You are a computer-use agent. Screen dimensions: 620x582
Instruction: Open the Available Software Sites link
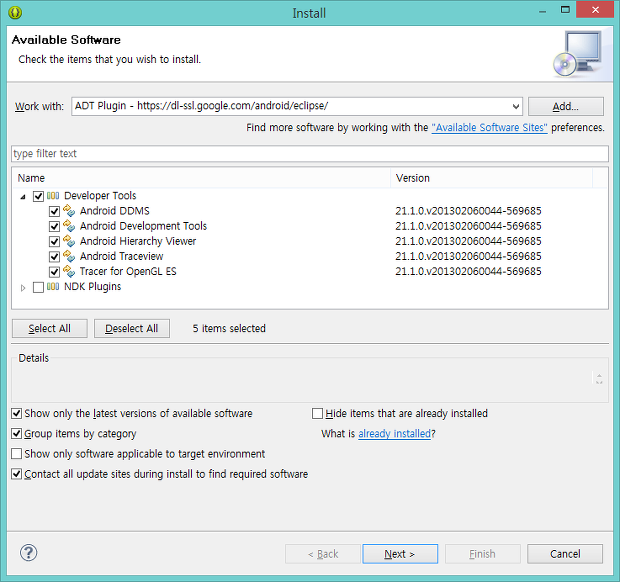[x=489, y=128]
